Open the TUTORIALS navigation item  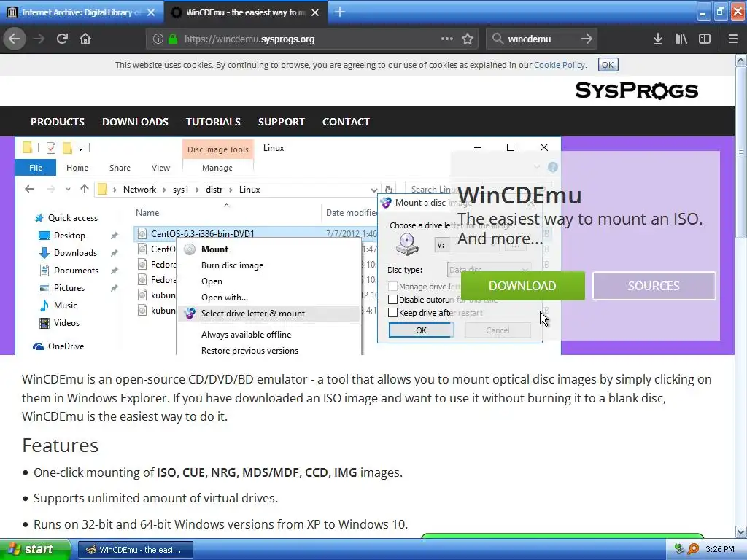(x=213, y=122)
